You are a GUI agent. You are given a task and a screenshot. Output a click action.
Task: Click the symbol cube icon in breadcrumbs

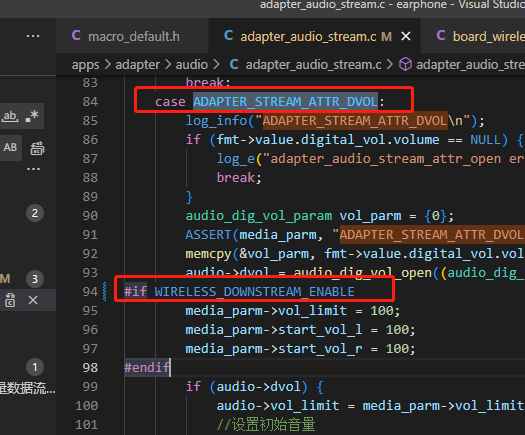pyautogui.click(x=405, y=64)
